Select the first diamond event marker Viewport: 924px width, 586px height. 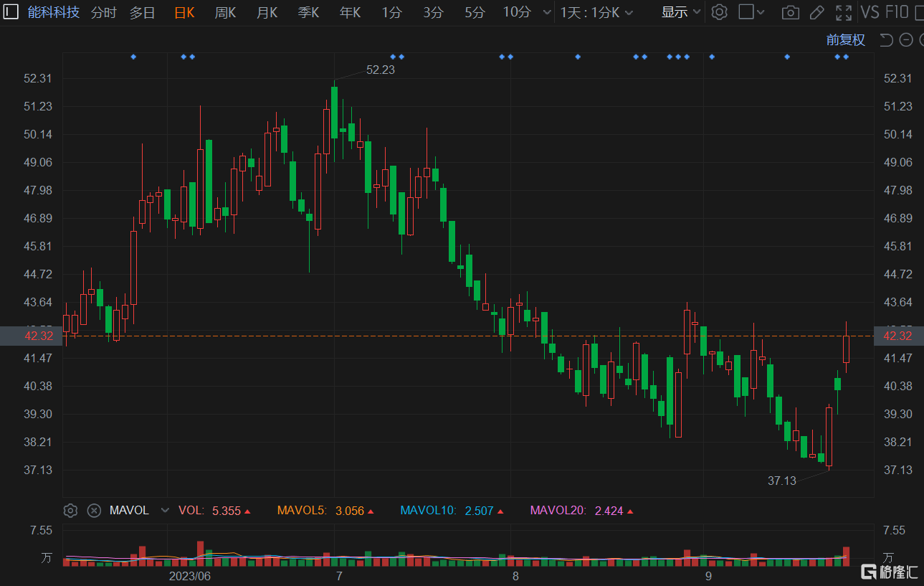(133, 57)
